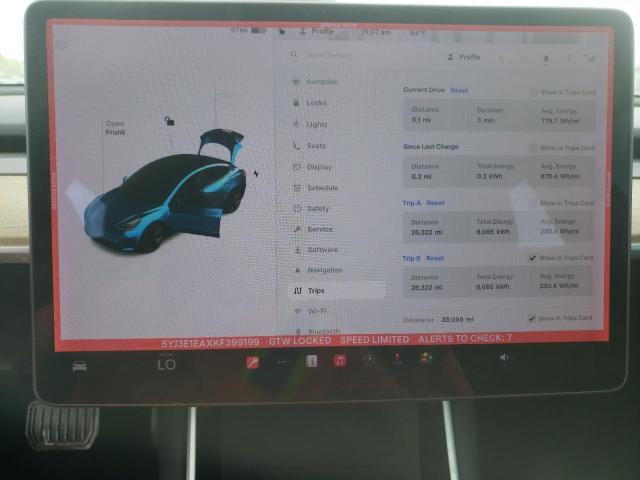Tap the ALERTS TO CHECK: 7 banner text
640x480 pixels.
pyautogui.click(x=465, y=338)
